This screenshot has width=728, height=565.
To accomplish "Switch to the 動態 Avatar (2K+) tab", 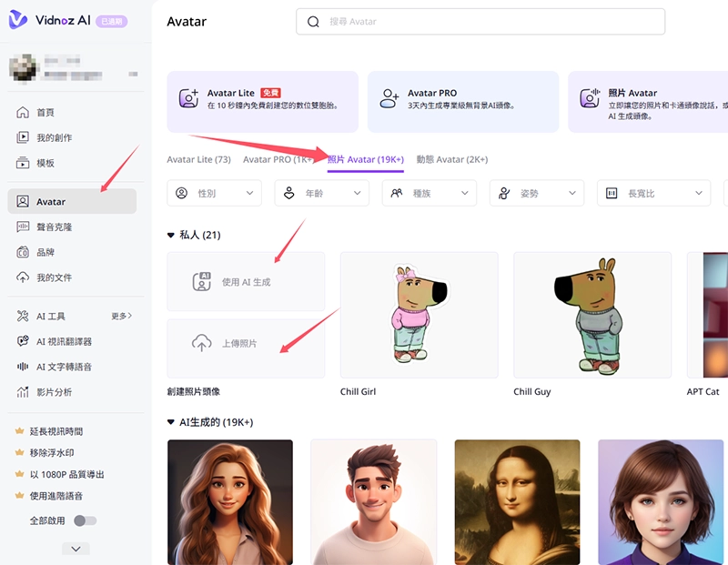I will tap(451, 159).
